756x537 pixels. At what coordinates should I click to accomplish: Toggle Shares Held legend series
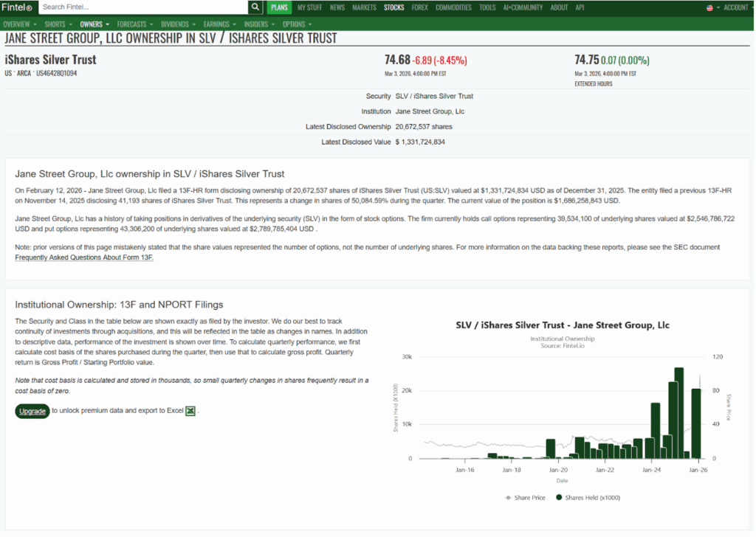[588, 497]
